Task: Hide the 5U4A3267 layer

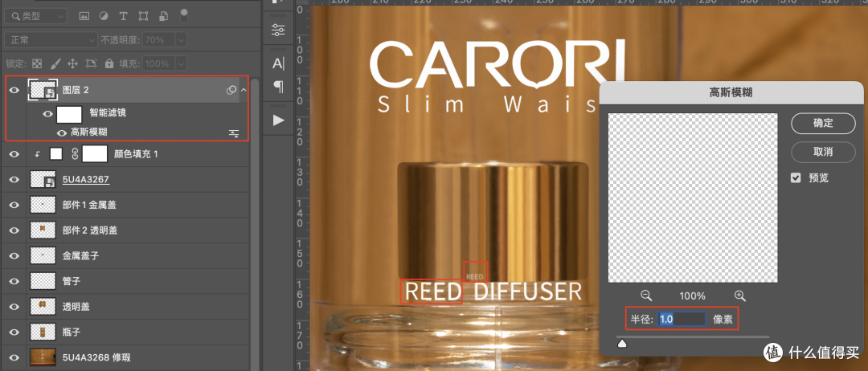Action: tap(14, 180)
